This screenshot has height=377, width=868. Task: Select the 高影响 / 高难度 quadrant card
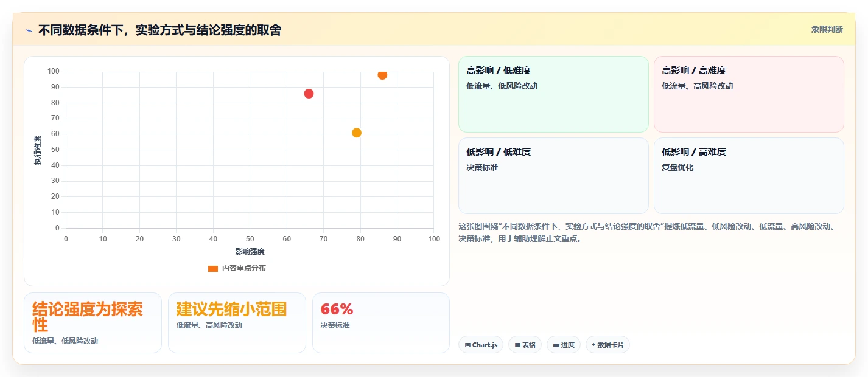click(x=749, y=94)
